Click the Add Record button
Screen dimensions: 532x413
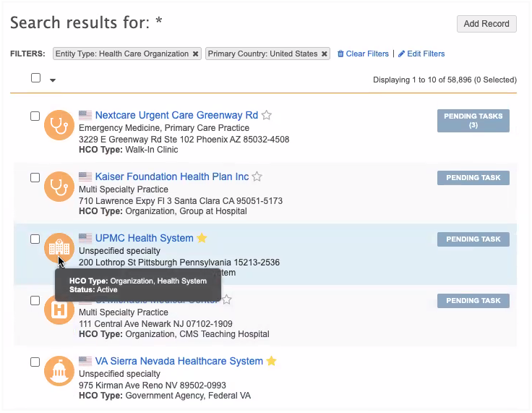486,24
